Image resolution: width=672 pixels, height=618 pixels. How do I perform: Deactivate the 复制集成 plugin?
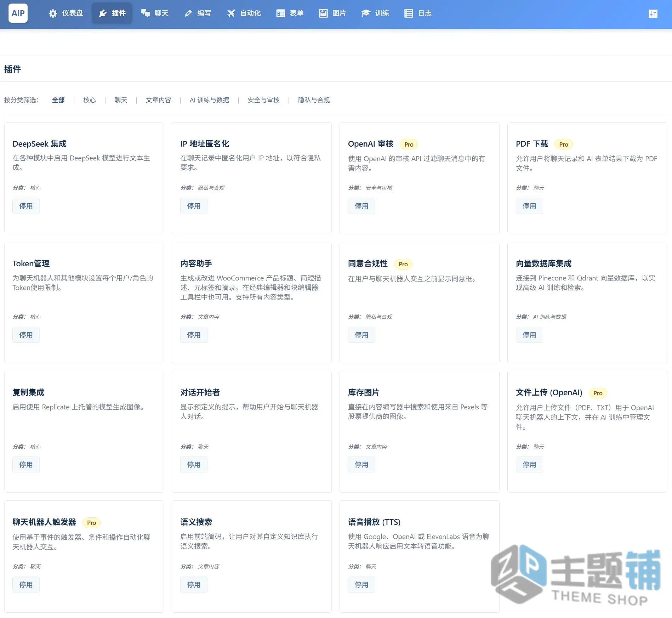point(26,465)
